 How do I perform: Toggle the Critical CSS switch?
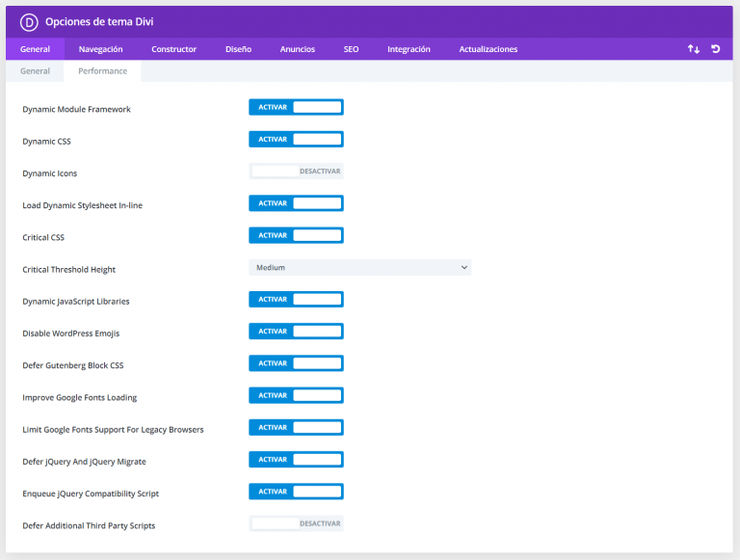tap(296, 235)
